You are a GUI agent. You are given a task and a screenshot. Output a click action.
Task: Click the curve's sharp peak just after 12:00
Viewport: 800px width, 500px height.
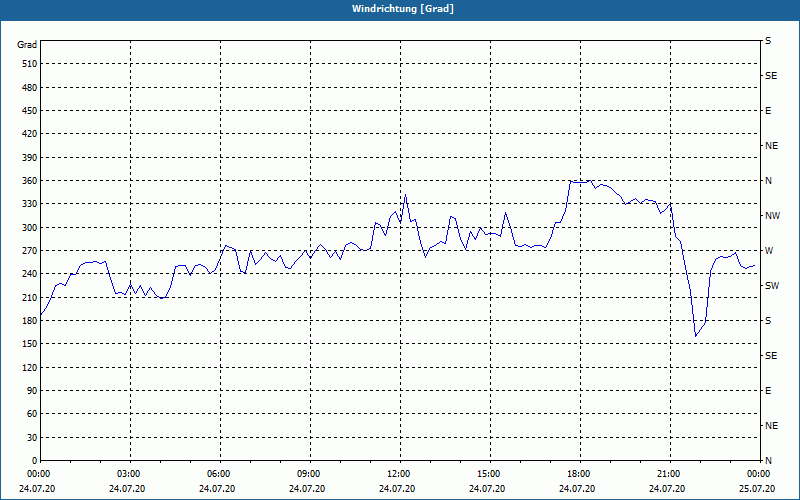[x=405, y=194]
